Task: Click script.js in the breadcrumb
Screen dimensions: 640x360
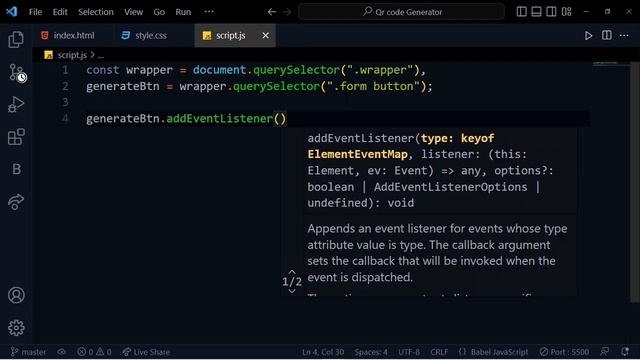Action: (x=72, y=55)
